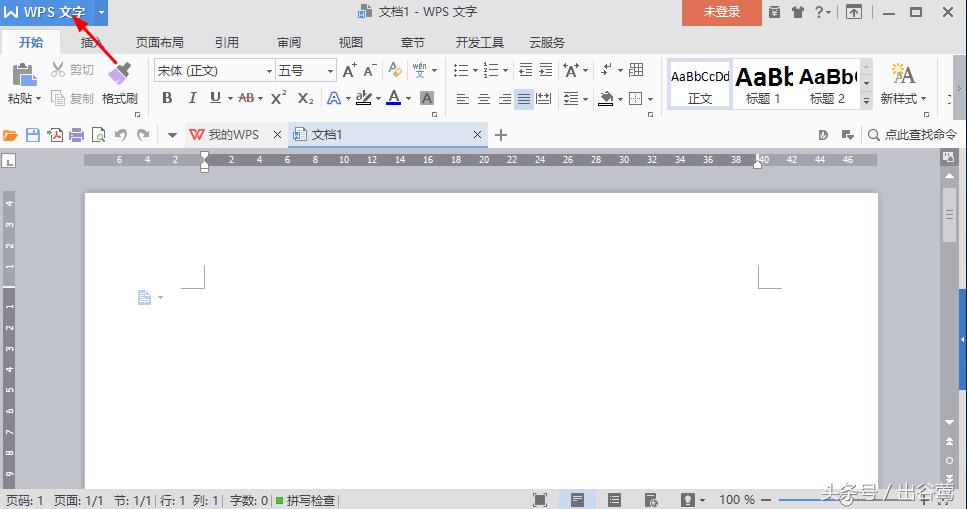This screenshot has width=967, height=509.
Task: Open the 视图 ribbon tab
Action: (350, 43)
